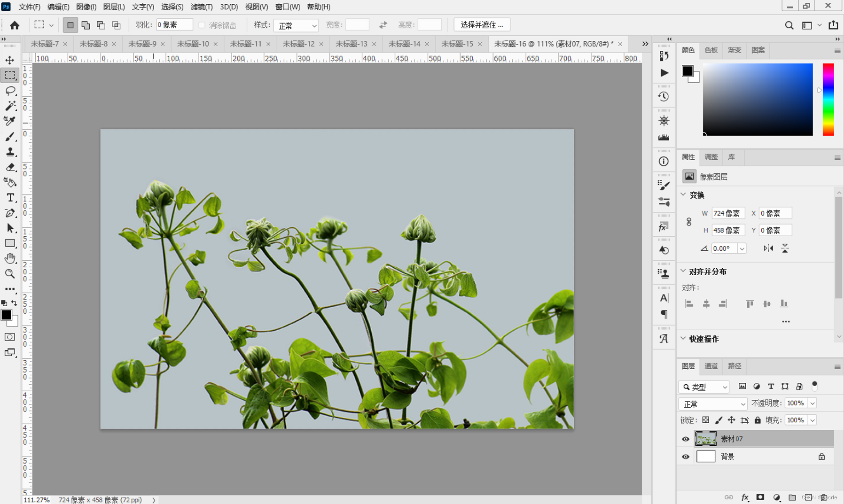This screenshot has height=504, width=844.
Task: Select the Brush tool
Action: pyautogui.click(x=10, y=137)
